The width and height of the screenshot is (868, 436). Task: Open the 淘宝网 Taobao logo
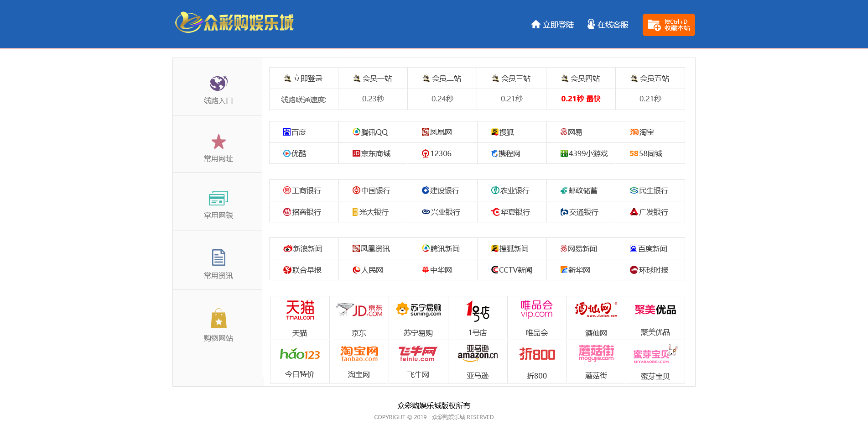point(359,354)
